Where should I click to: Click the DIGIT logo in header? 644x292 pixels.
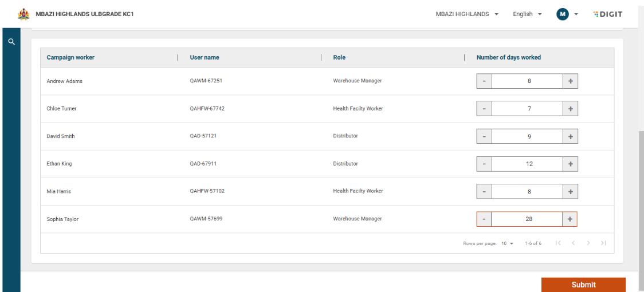(x=607, y=14)
